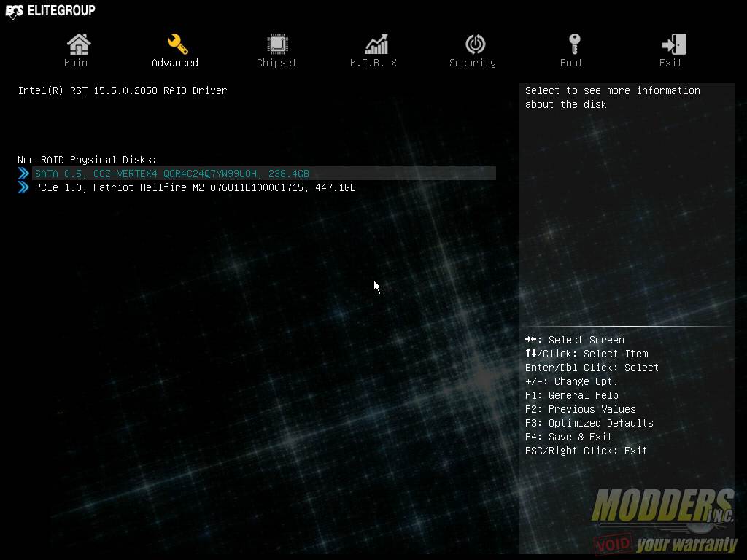
Task: Open the Security power-lock icon
Action: click(476, 44)
